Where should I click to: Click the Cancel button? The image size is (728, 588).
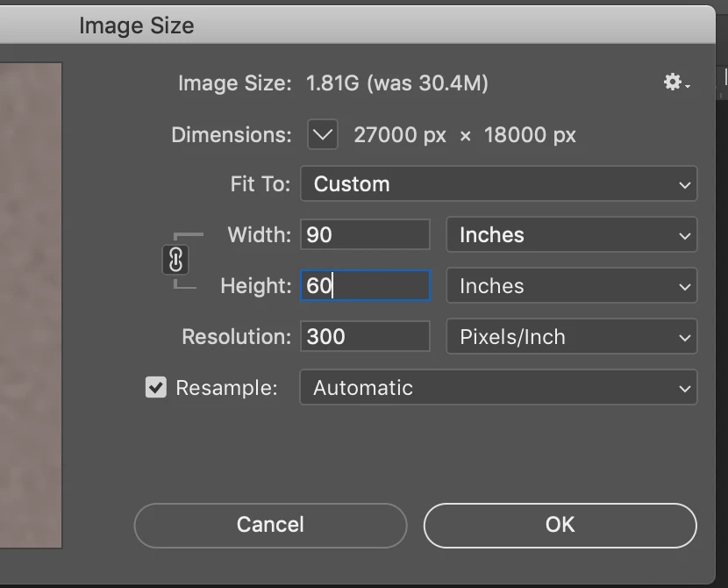pyautogui.click(x=270, y=525)
